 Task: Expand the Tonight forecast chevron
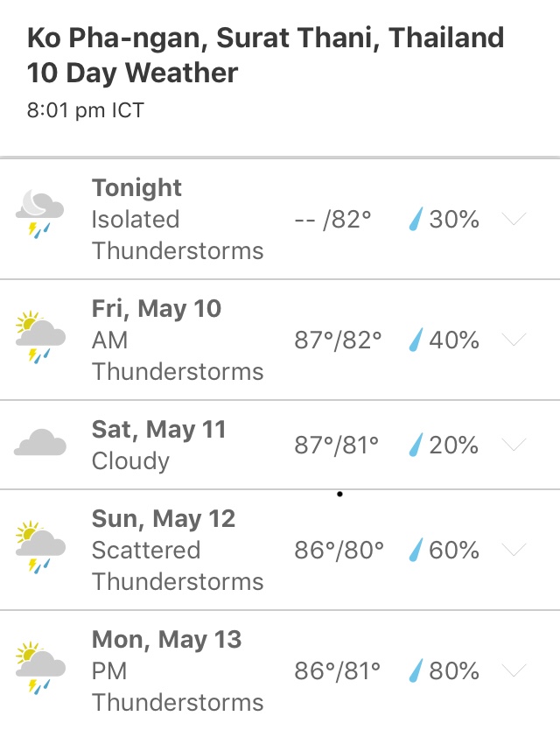515,219
